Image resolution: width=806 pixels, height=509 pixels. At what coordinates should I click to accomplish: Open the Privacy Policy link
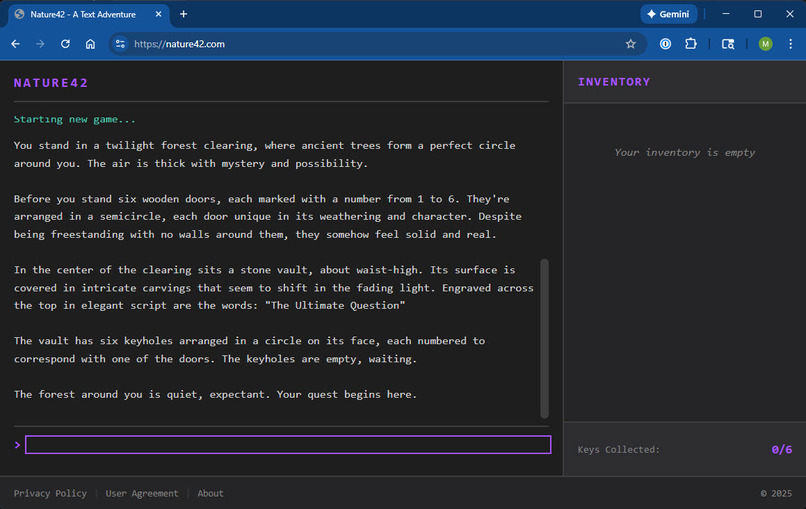(50, 493)
